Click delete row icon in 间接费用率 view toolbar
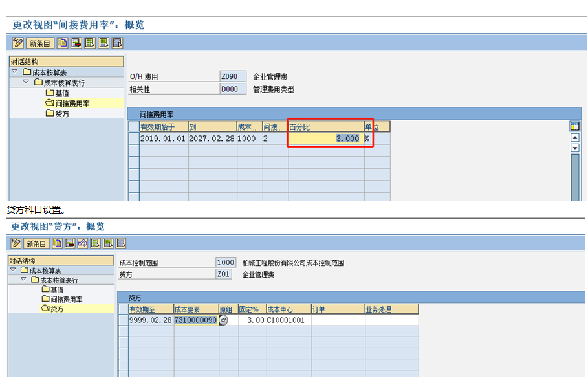Image resolution: width=588 pixels, height=378 pixels. point(76,43)
